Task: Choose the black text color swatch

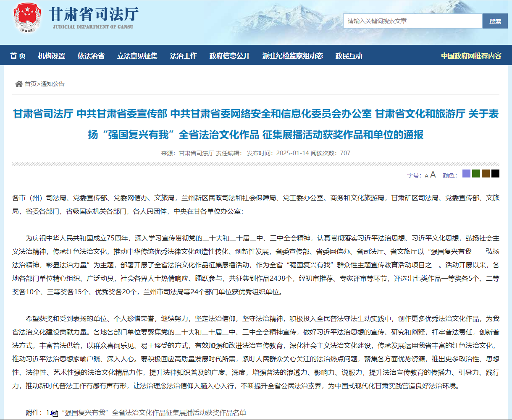Action: point(495,174)
